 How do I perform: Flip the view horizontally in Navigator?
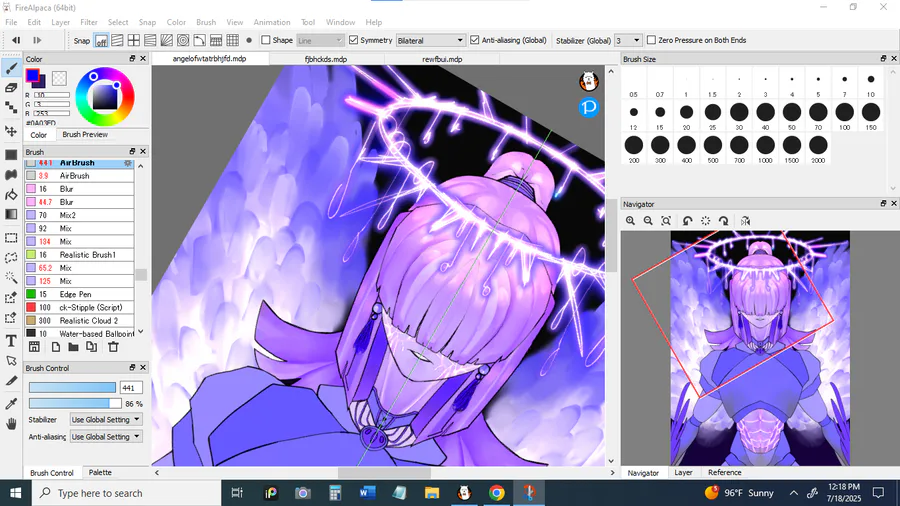745,221
